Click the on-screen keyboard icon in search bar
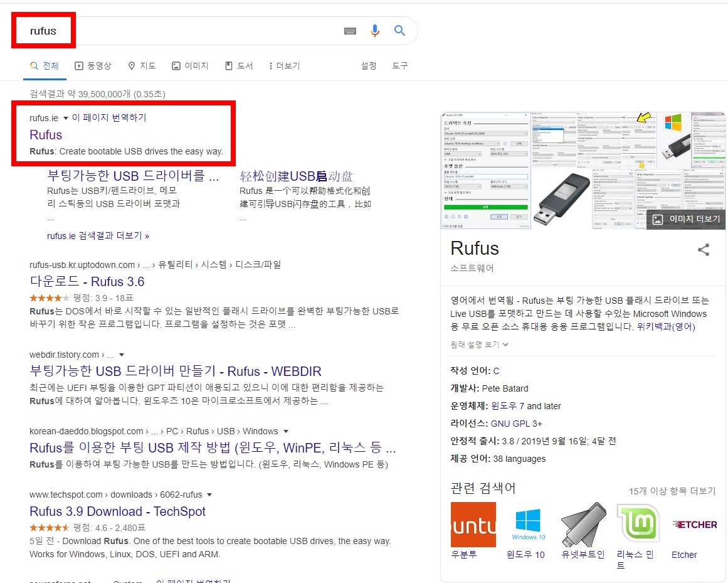The image size is (728, 583). pos(350,31)
